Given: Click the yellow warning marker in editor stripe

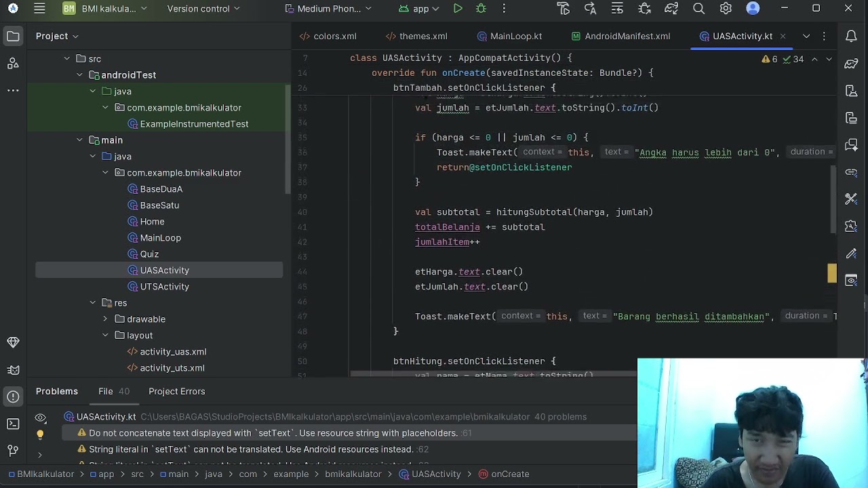Looking at the screenshot, I should [832, 273].
